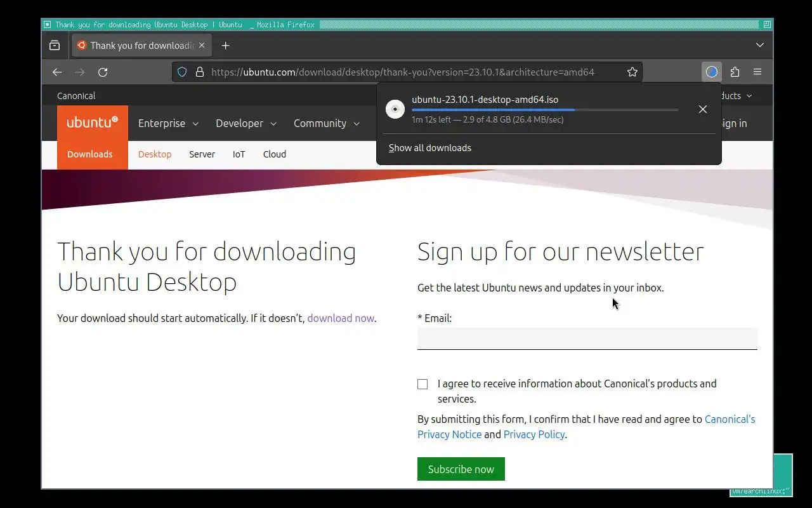Expand the Enterprise menu
This screenshot has width=812, height=508.
(x=169, y=123)
